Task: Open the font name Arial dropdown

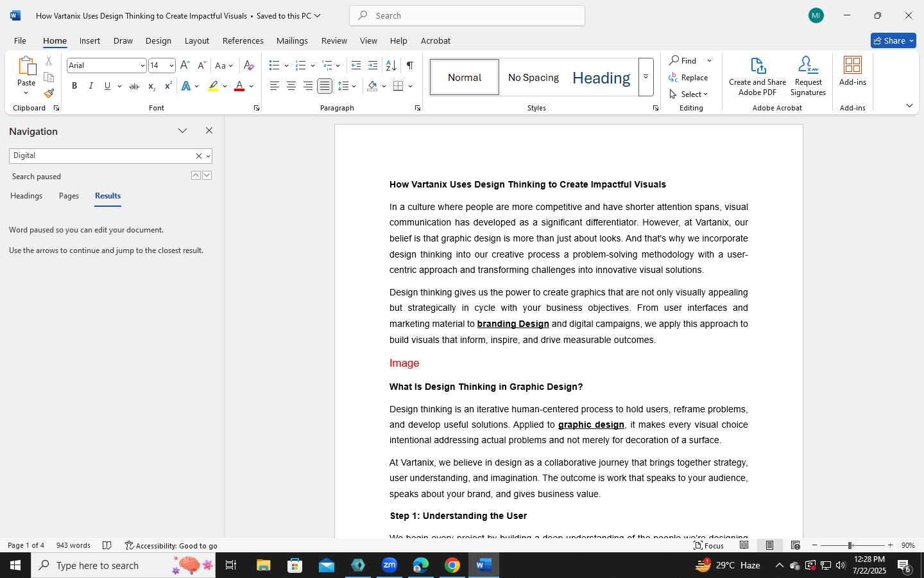Action: [x=142, y=66]
